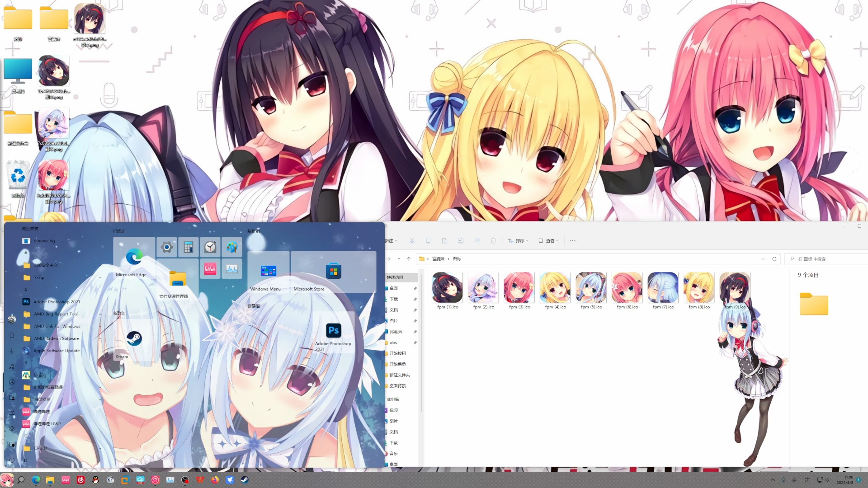Open the more options ellipsis menu
The image size is (868, 488).
[573, 241]
